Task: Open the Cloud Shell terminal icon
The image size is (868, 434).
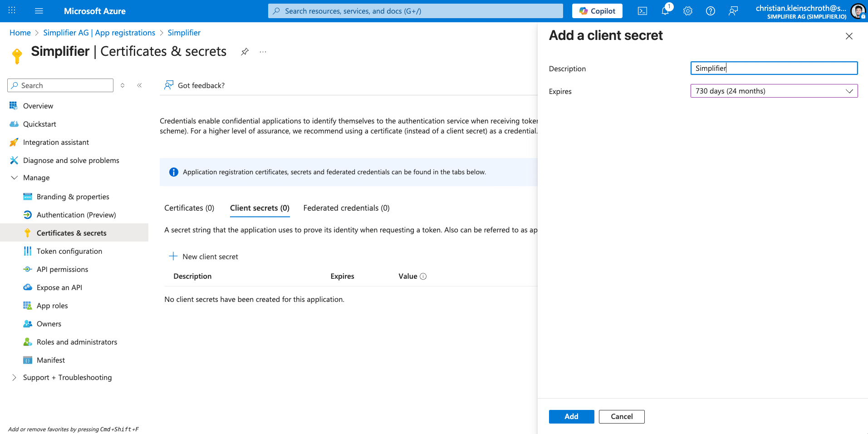Action: tap(642, 11)
